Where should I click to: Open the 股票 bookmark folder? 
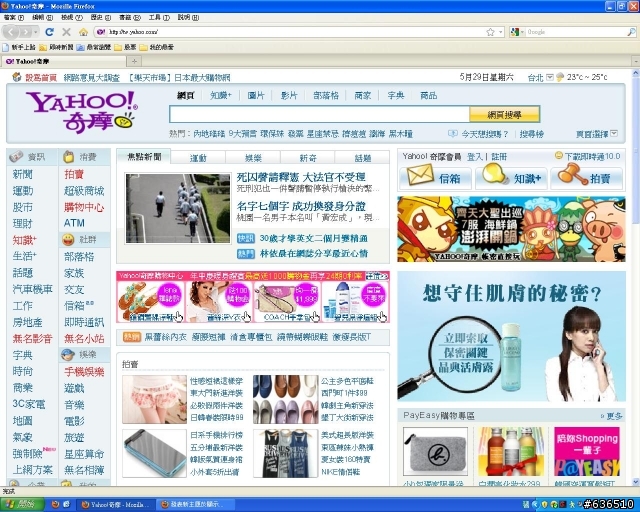click(125, 47)
